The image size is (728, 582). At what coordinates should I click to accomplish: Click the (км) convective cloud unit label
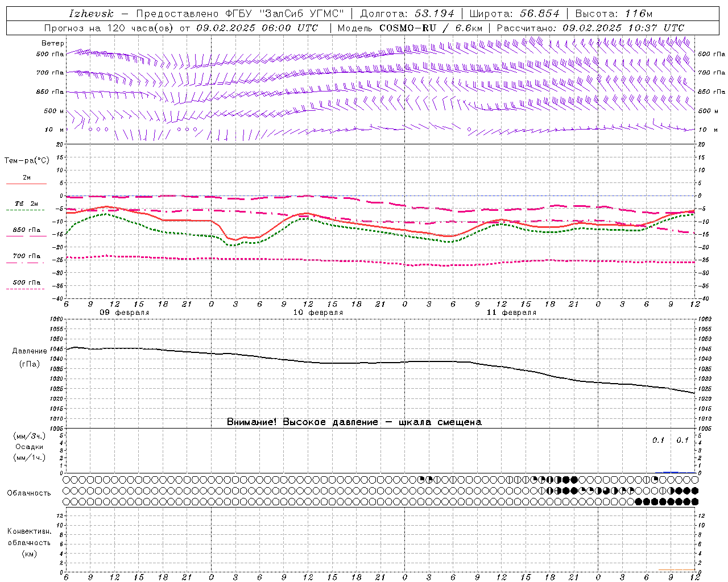click(x=29, y=554)
